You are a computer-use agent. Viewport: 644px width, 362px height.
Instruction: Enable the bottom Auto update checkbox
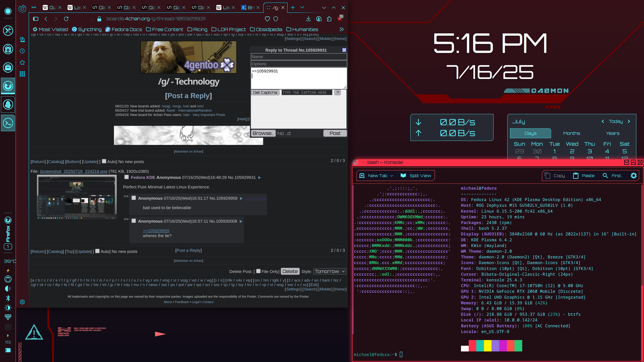coord(97,251)
